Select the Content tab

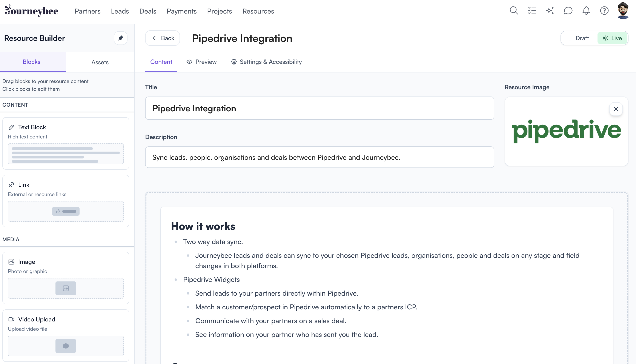161,62
